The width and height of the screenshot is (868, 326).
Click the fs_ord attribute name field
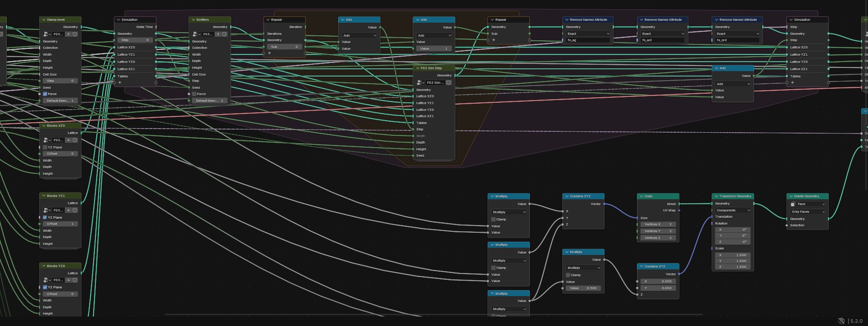click(738, 40)
